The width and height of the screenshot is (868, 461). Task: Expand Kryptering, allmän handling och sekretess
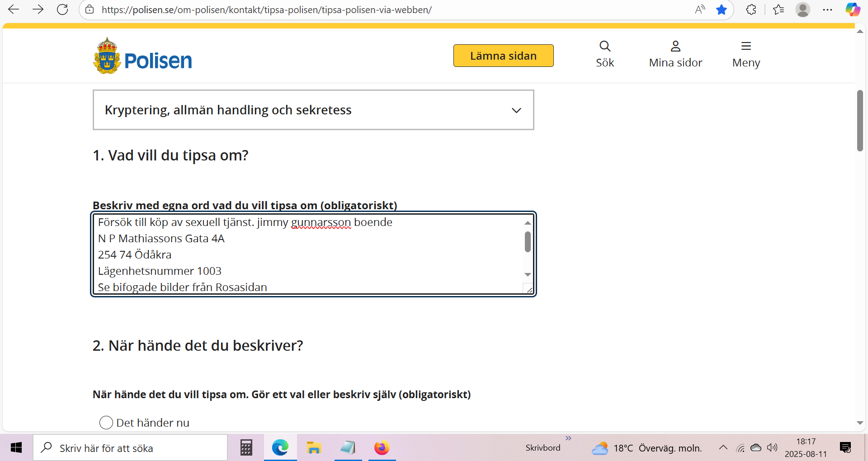pos(313,110)
